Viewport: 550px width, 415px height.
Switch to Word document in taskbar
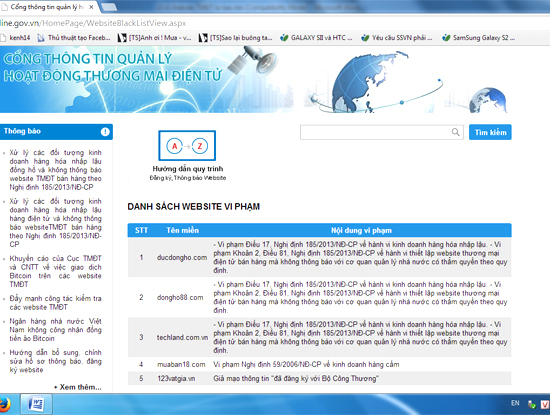click(36, 404)
